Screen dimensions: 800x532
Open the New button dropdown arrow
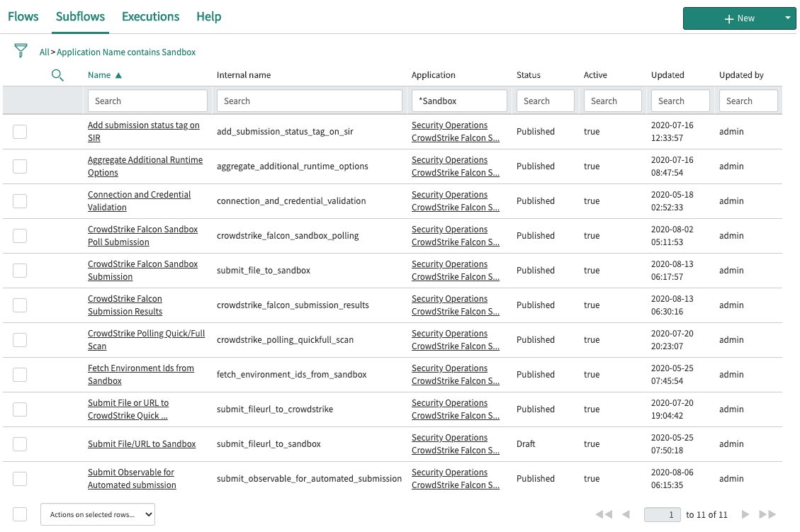788,18
